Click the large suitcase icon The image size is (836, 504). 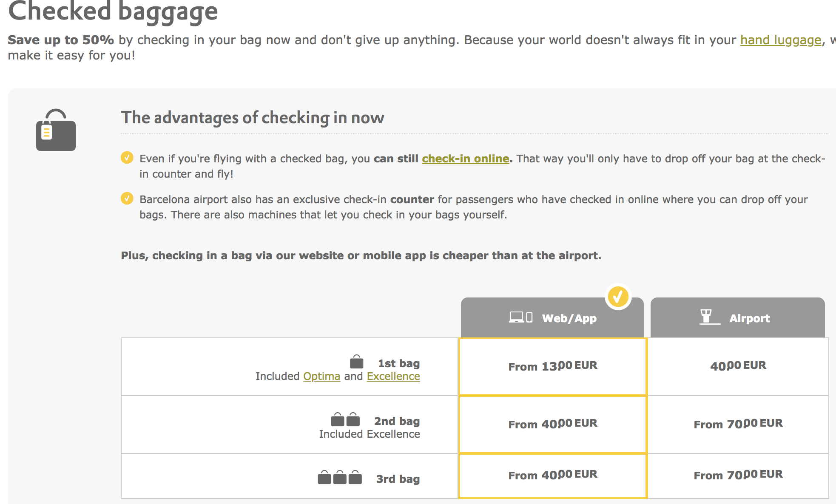[56, 130]
